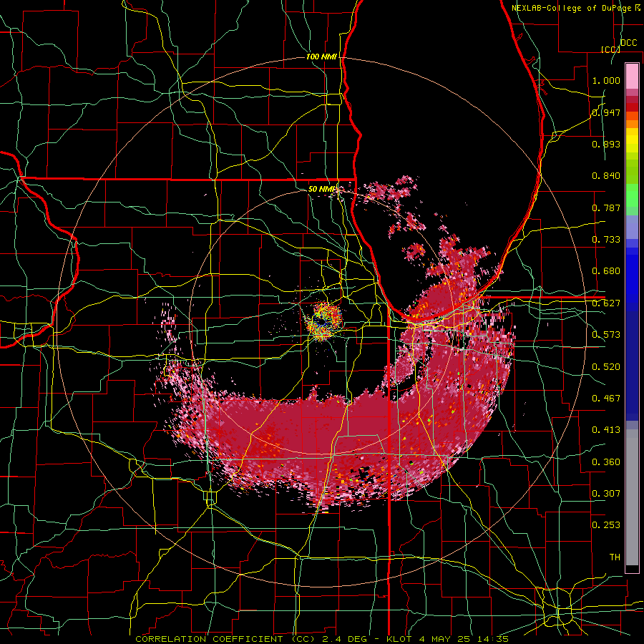Screen dimensions: 644x644
Task: Click the TH threshold label on the scale
Action: [x=615, y=557]
